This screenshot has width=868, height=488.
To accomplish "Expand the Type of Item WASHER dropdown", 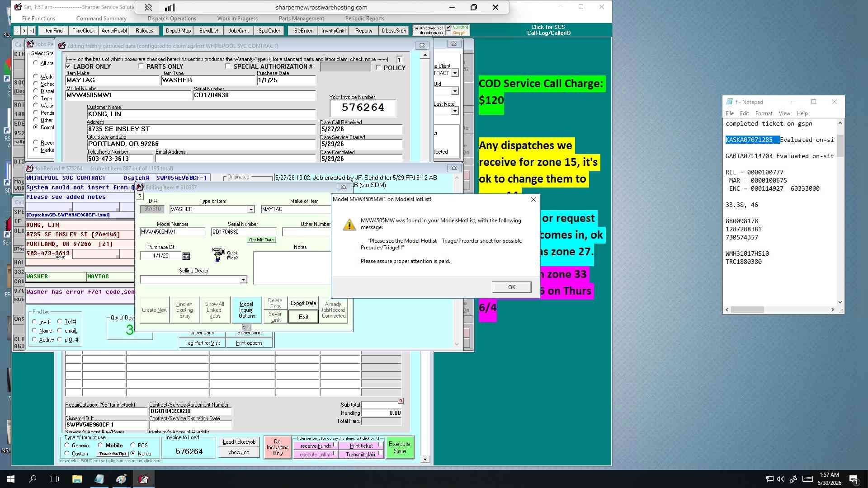I will [251, 209].
